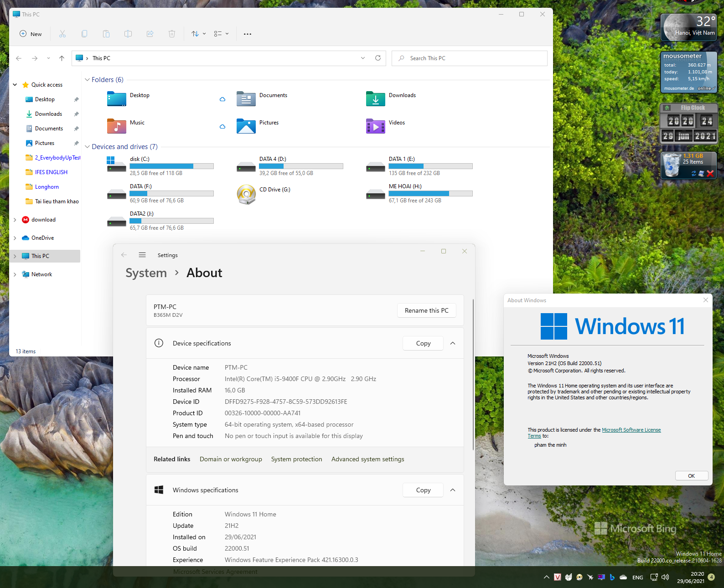The width and height of the screenshot is (724, 588).
Task: Collapse the Folders (6) group
Action: pyautogui.click(x=87, y=80)
